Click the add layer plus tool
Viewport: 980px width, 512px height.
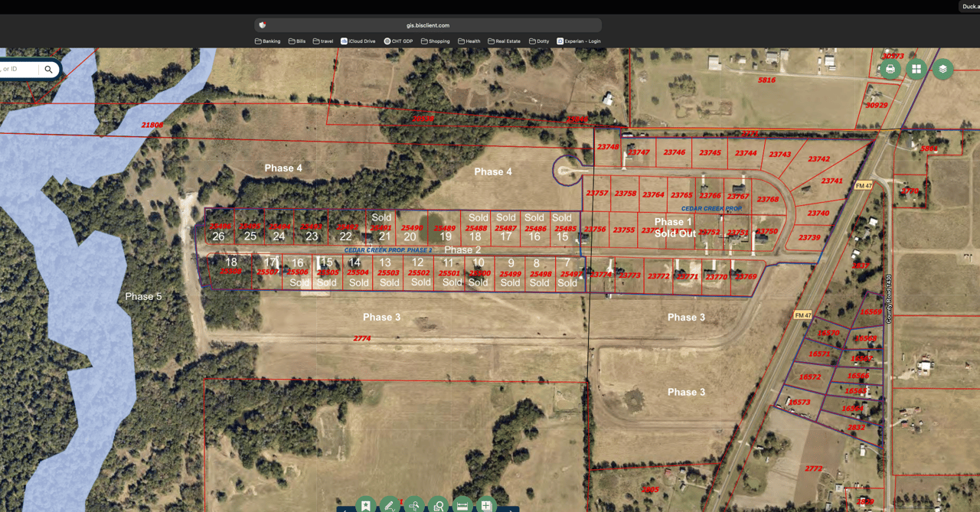coord(486,505)
